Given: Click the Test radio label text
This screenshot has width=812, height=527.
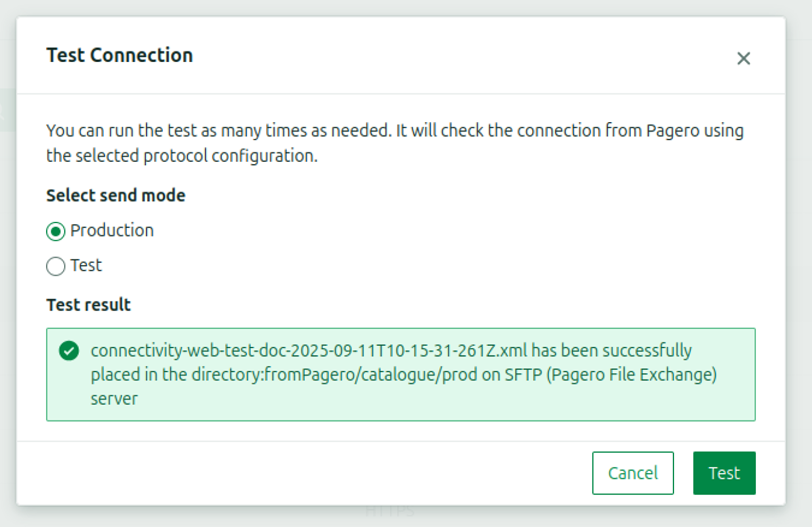Looking at the screenshot, I should [86, 265].
